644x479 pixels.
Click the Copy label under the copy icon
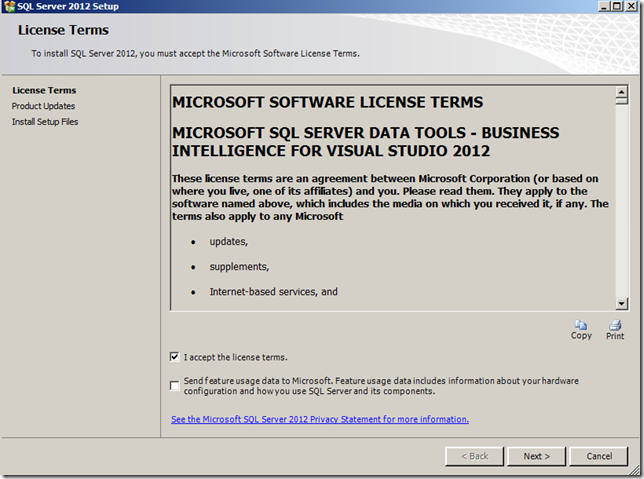(581, 336)
